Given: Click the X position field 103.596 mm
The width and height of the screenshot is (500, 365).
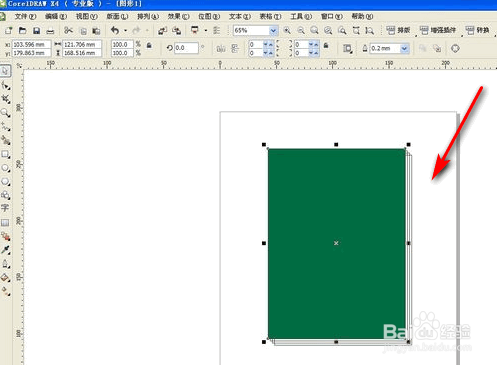Looking at the screenshot, I should pos(31,44).
